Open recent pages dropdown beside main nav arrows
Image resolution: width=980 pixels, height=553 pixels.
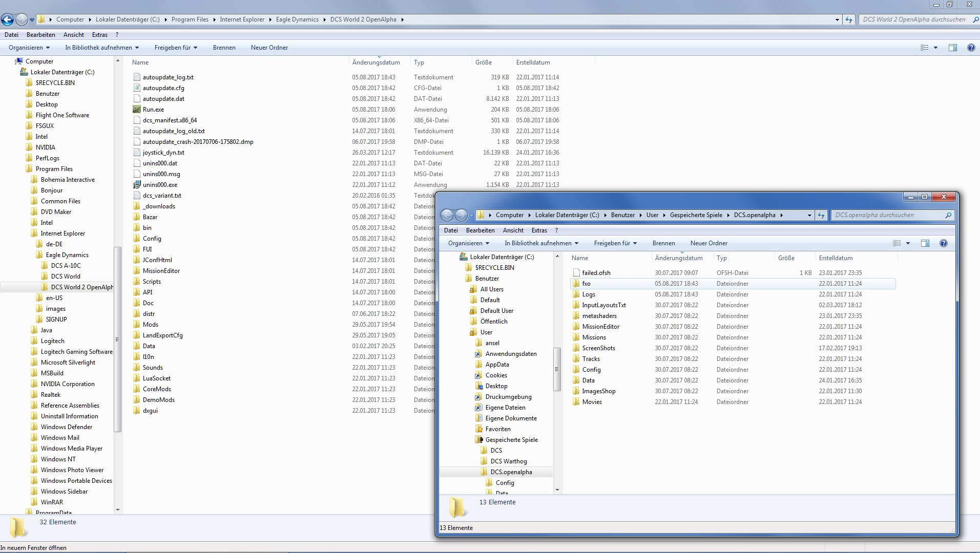(32, 19)
